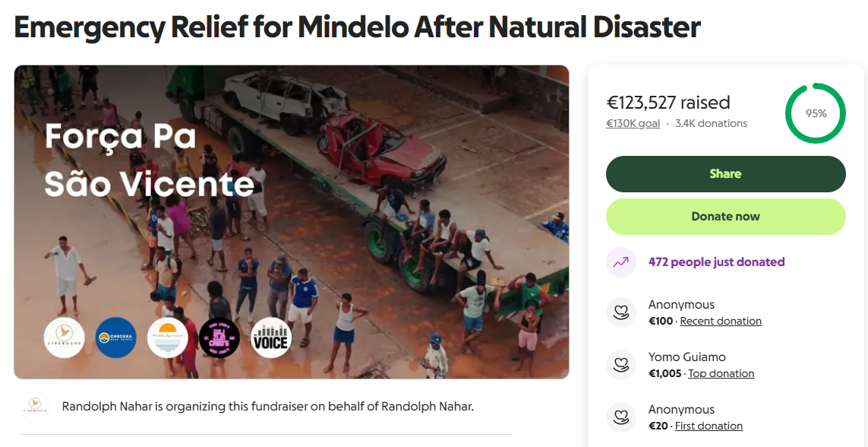Screen dimensions: 868x447
Task: Click the heart-hand icon beside the €100 donation
Action: (621, 312)
